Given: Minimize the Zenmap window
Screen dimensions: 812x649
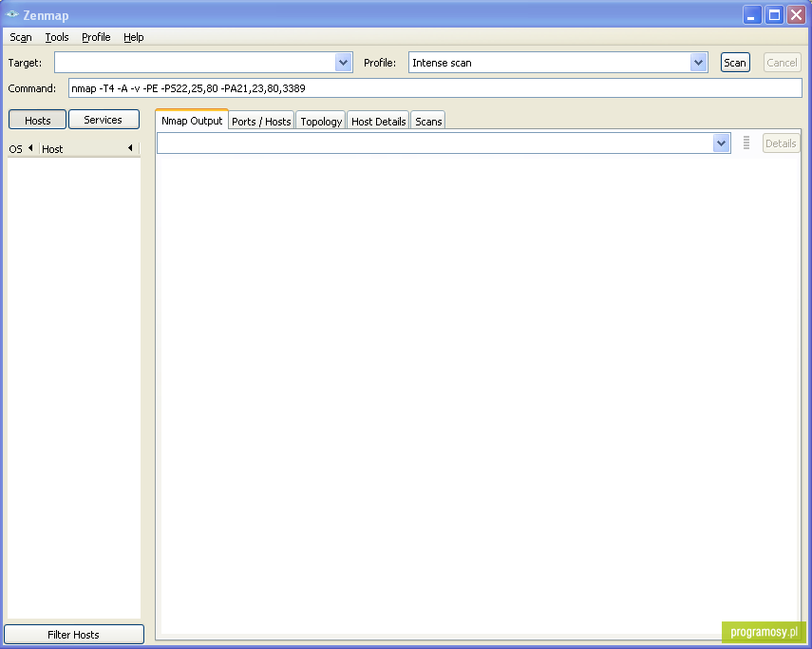Looking at the screenshot, I should click(x=751, y=15).
